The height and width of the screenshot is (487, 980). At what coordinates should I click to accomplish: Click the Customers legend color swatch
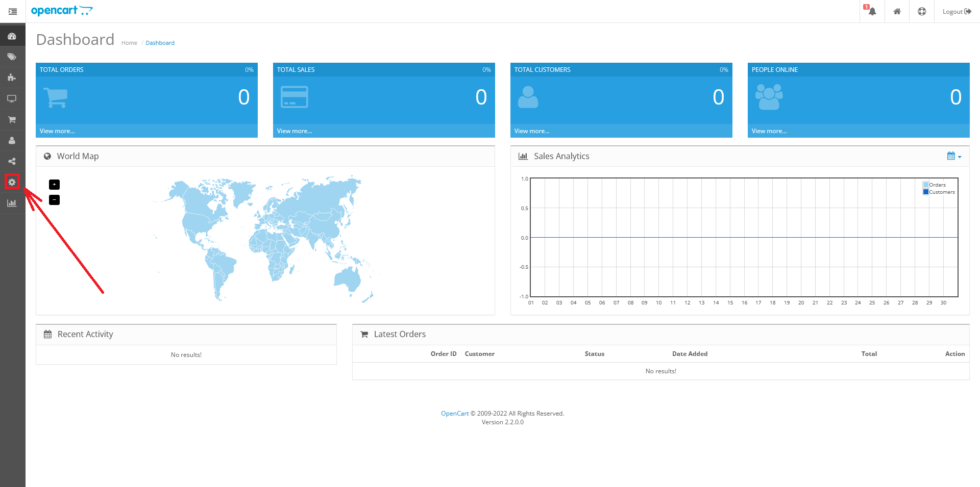(925, 192)
